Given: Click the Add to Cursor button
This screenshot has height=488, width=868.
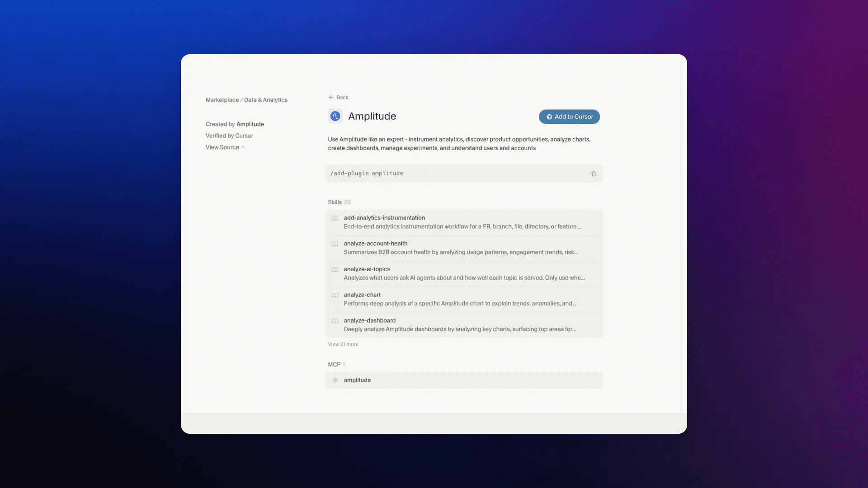Looking at the screenshot, I should tap(569, 117).
